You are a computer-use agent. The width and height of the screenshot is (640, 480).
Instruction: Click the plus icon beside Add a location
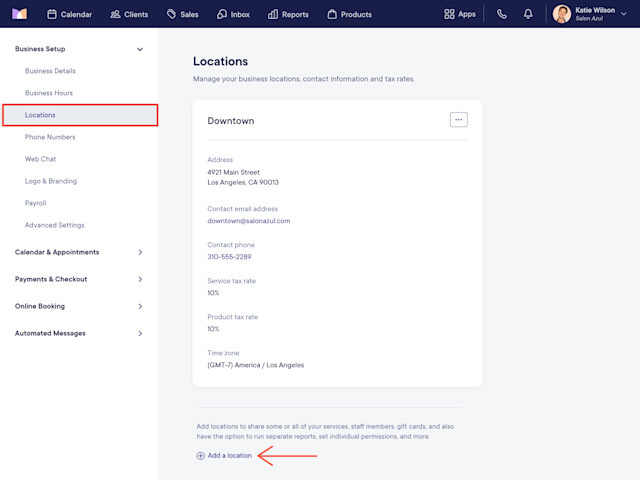[x=200, y=456]
